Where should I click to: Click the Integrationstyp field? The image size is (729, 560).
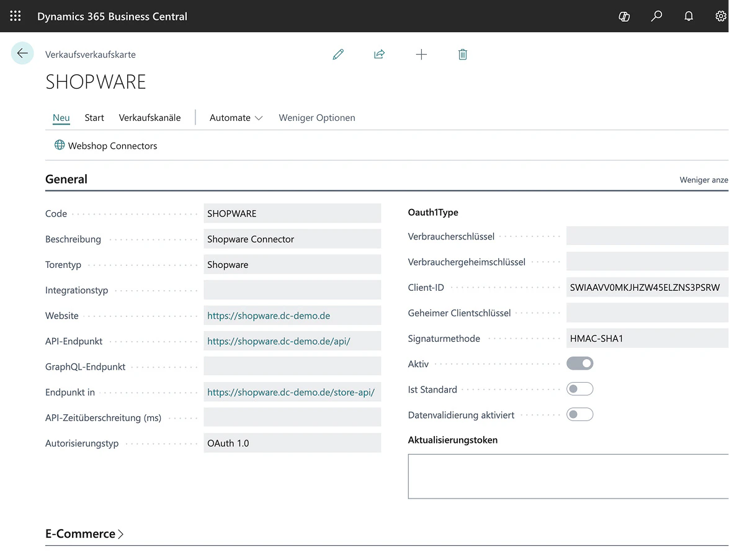[x=292, y=290]
